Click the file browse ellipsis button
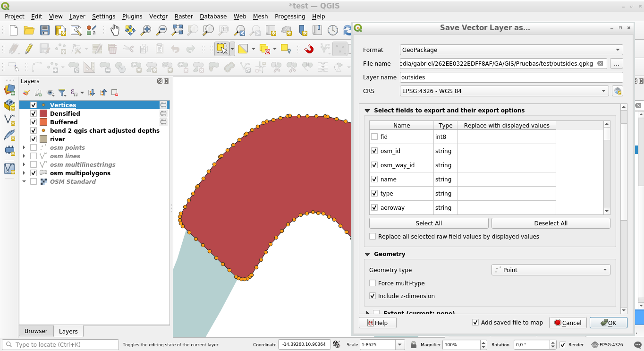 [617, 63]
